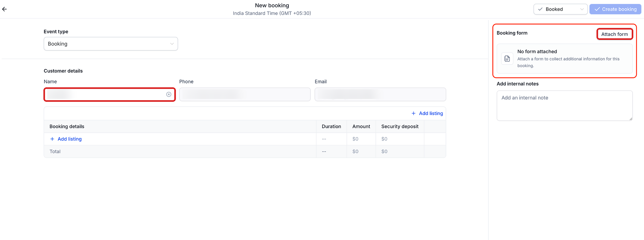
Task: Click the plus icon of top Add listing
Action: click(x=414, y=113)
